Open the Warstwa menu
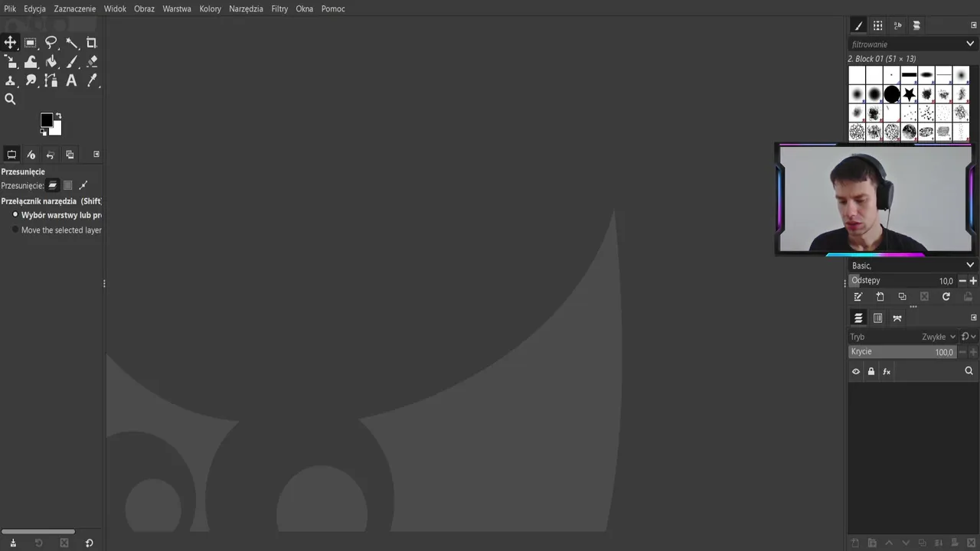 (x=177, y=8)
